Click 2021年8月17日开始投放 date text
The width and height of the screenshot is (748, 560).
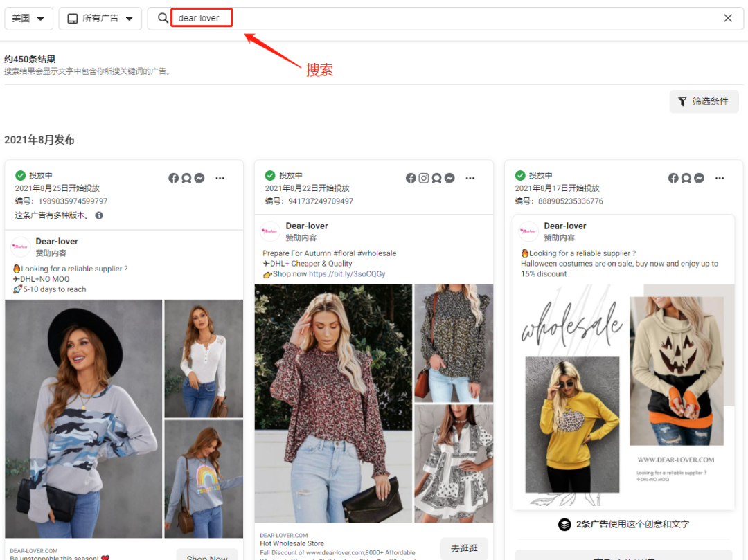(x=557, y=188)
